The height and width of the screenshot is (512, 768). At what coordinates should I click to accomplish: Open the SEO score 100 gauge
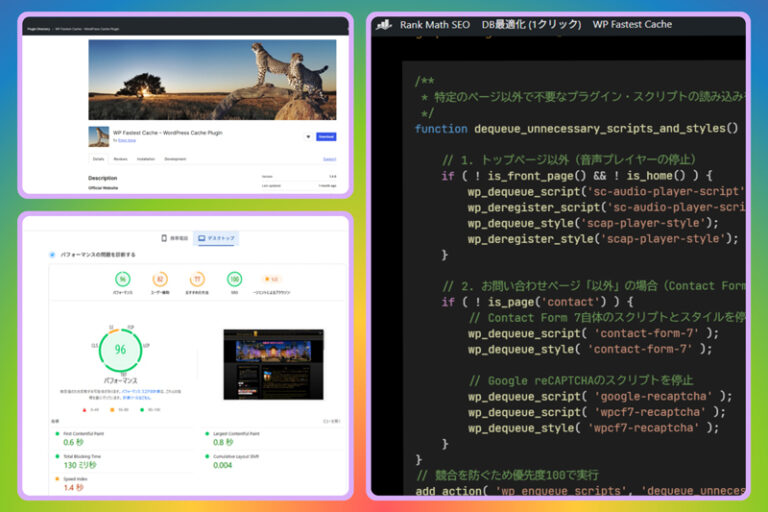[234, 279]
